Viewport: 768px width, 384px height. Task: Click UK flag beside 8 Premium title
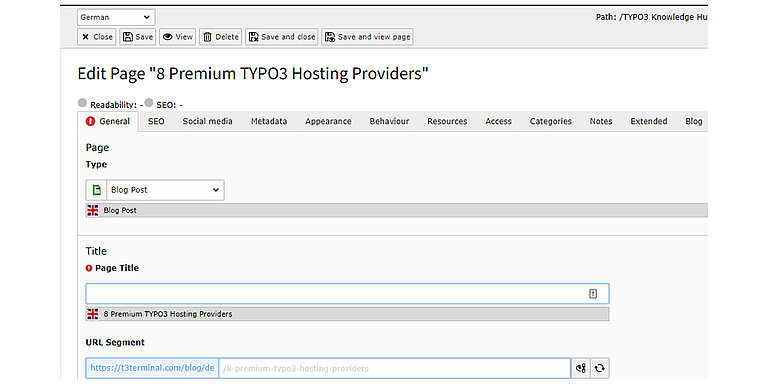pyautogui.click(x=93, y=314)
